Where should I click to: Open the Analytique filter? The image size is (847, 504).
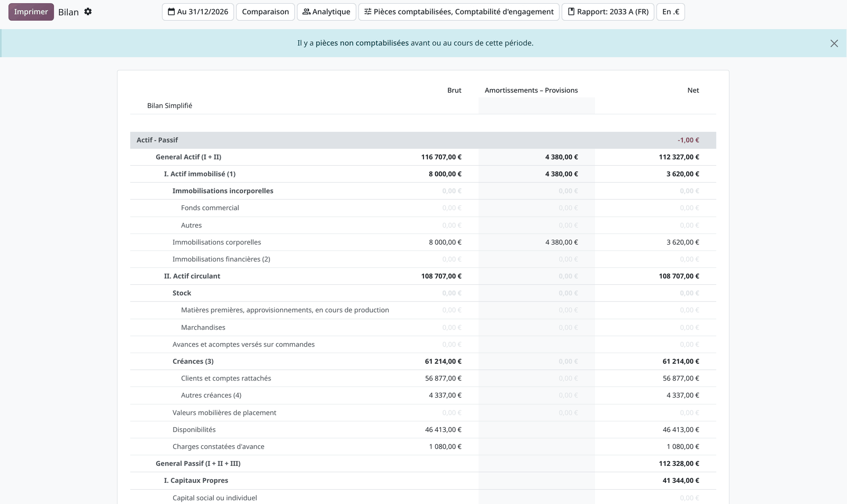(327, 12)
